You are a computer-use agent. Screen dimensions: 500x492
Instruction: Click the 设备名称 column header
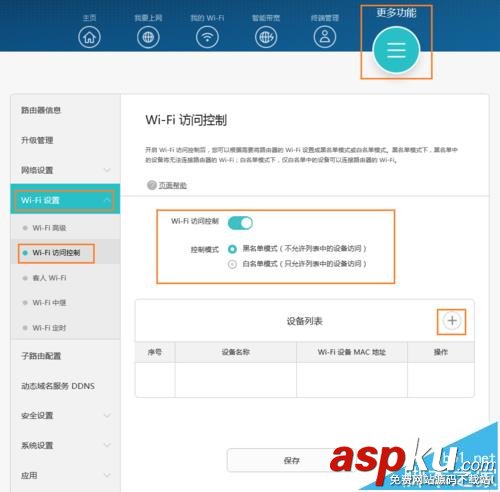236,352
